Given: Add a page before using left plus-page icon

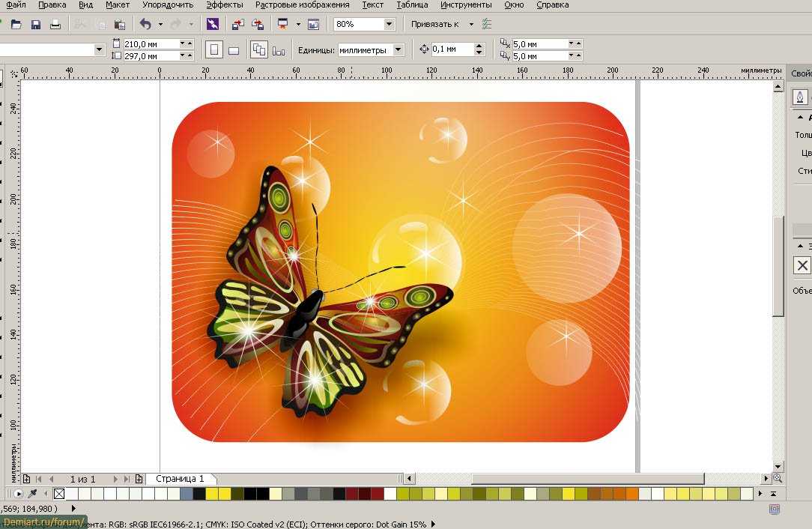Looking at the screenshot, I should click(x=26, y=479).
